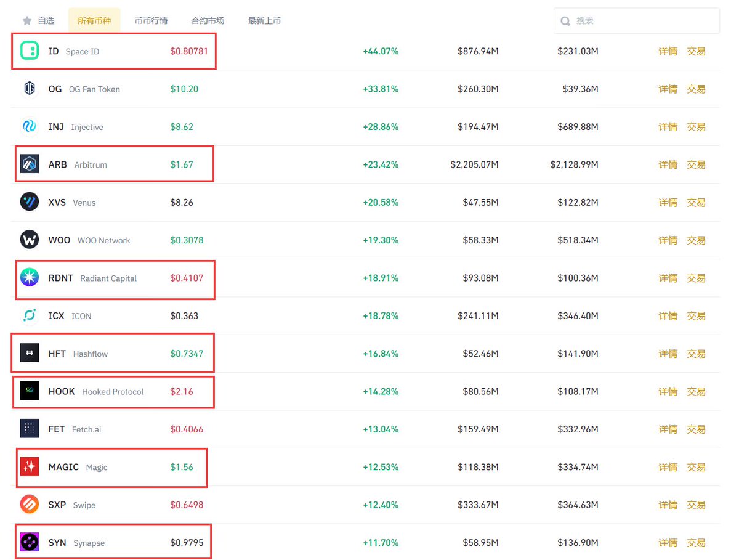Open 详情 for OG Fan Token
Screen dimensions: 739x560
[668, 89]
